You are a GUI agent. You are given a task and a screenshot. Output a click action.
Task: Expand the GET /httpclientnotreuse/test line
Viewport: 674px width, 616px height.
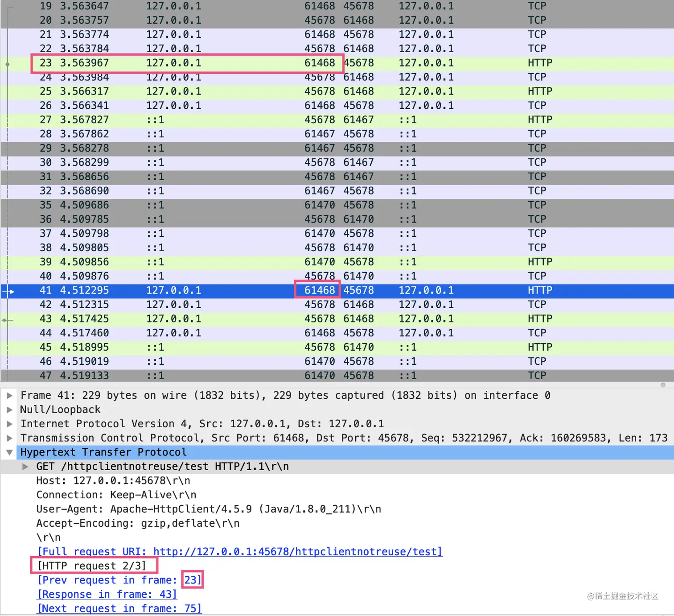(25, 467)
